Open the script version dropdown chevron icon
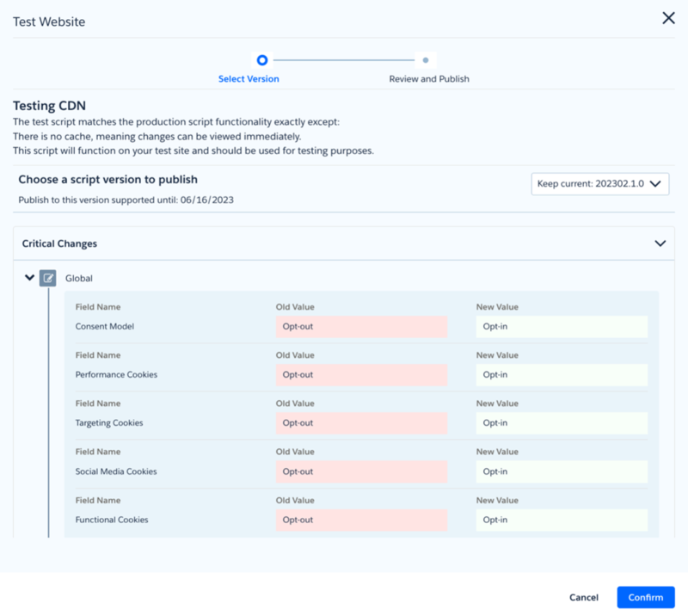The image size is (688, 616). (655, 183)
